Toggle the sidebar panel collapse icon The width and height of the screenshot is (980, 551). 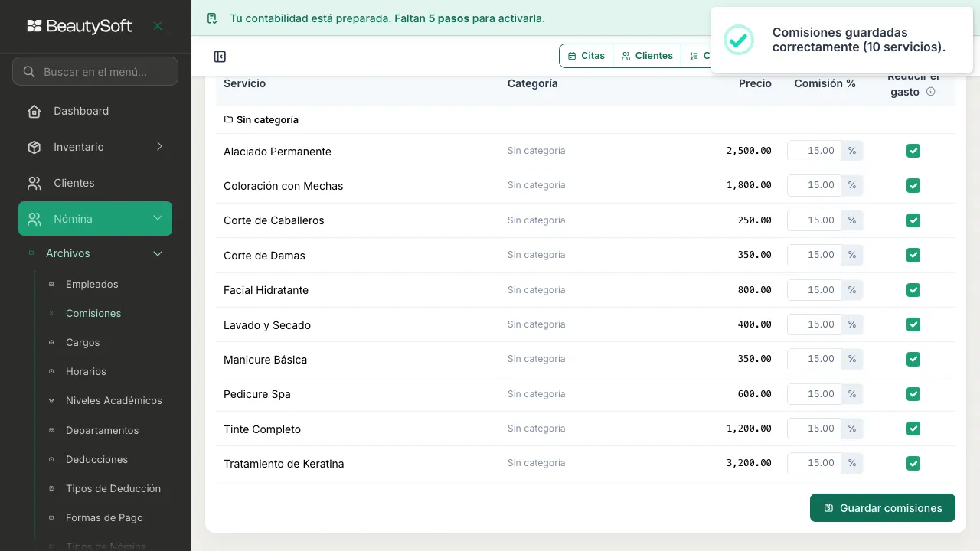point(220,57)
